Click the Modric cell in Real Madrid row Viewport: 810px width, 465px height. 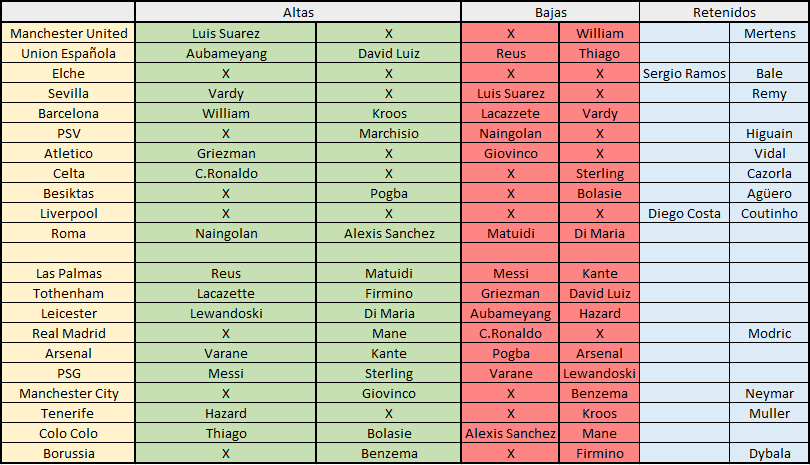click(x=769, y=333)
